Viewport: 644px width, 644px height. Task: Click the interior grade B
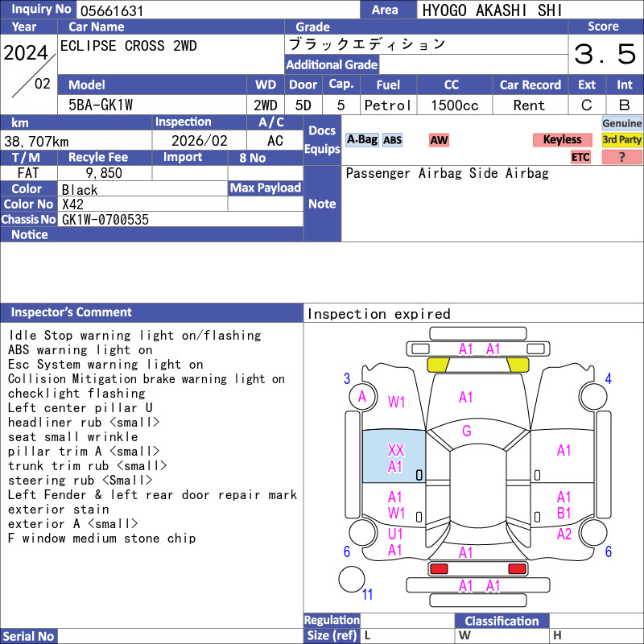tap(625, 105)
